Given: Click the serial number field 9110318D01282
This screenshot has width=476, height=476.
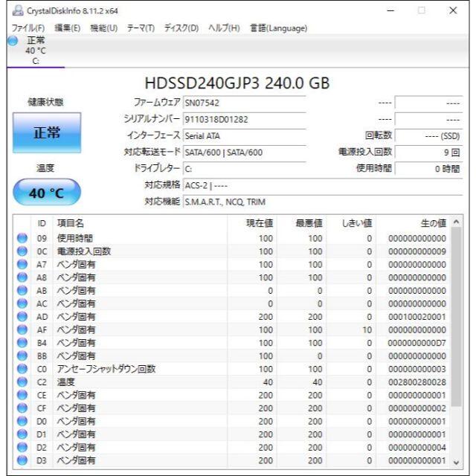Looking at the screenshot, I should pos(244,119).
